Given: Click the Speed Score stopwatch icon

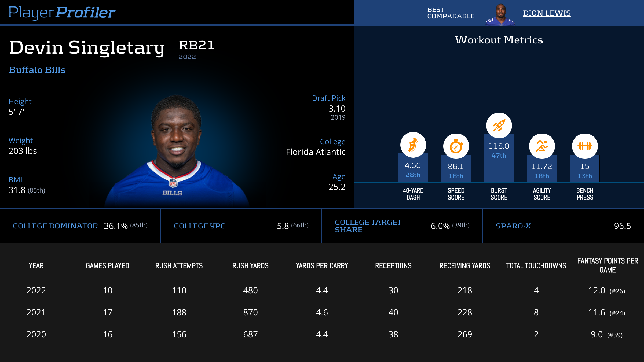Looking at the screenshot, I should coord(456,146).
